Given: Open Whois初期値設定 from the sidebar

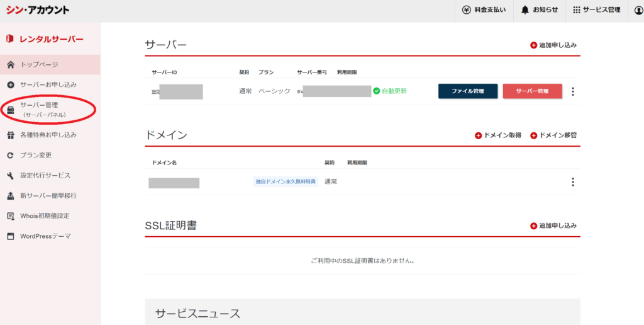Looking at the screenshot, I should coord(44,216).
